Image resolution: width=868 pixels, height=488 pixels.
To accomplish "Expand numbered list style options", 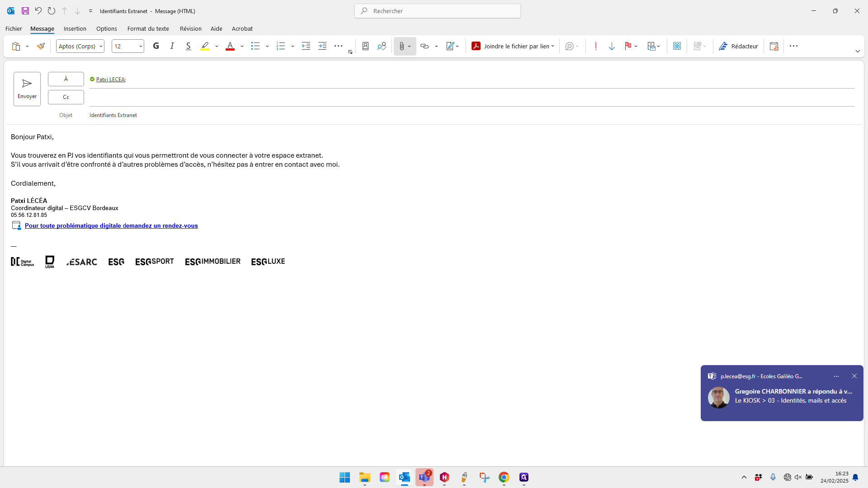I will click(x=293, y=46).
